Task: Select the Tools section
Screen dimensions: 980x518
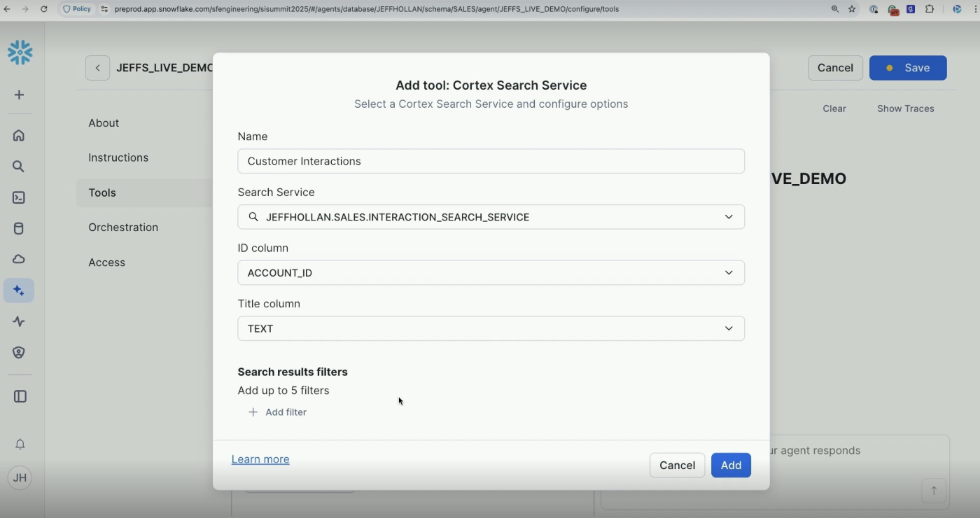Action: [102, 192]
